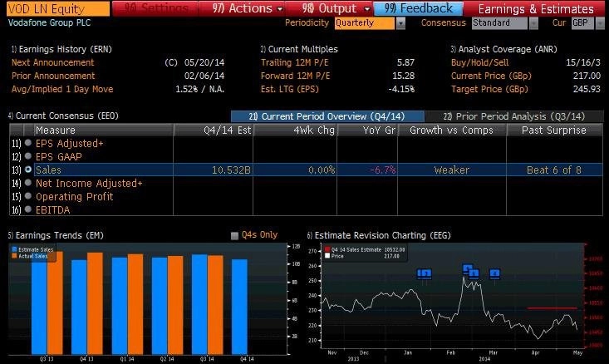Screen dimensions: 609x364
Task: Click the Standard consensus field
Action: coord(500,23)
